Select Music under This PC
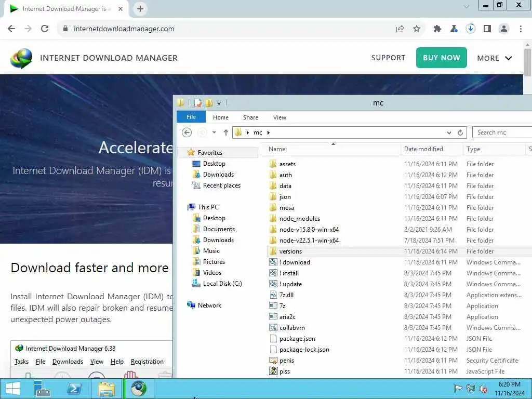The height and width of the screenshot is (399, 532). point(211,251)
